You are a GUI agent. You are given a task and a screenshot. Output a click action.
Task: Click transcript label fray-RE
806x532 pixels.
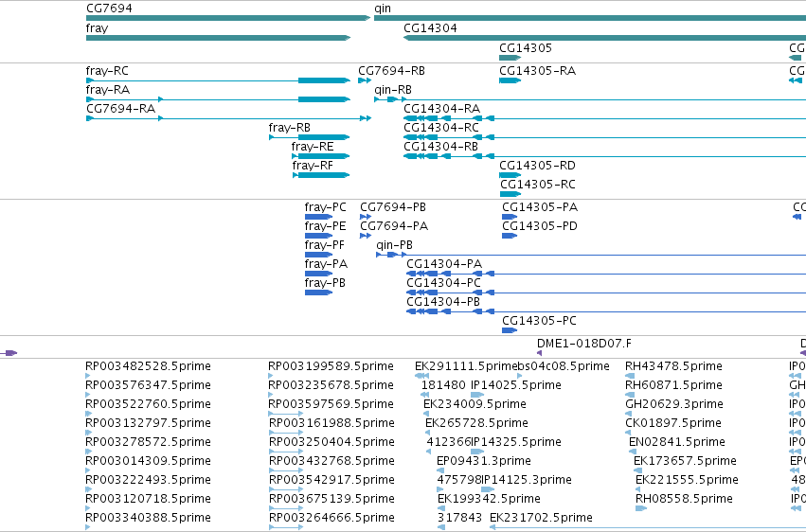[x=312, y=147]
